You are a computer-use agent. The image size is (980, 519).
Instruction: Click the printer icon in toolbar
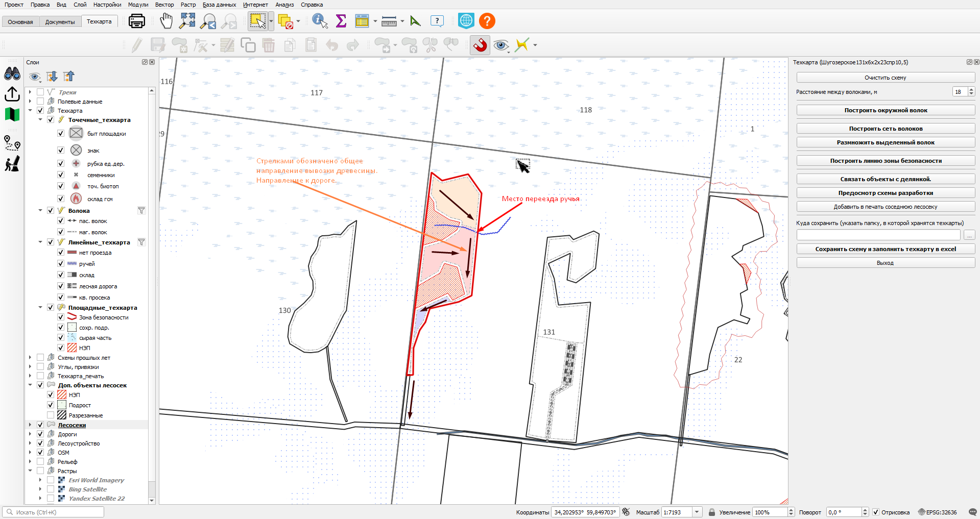pyautogui.click(x=137, y=21)
